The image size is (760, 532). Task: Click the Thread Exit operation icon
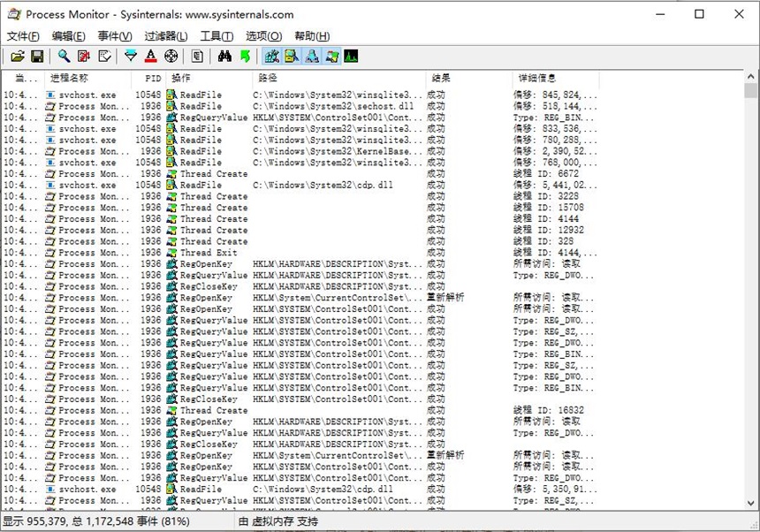(x=171, y=253)
